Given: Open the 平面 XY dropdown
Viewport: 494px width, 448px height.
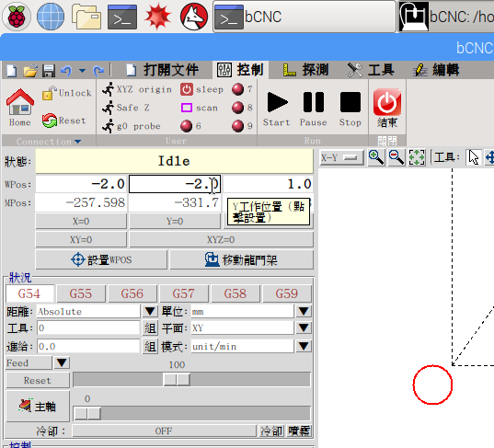Looking at the screenshot, I should tap(304, 328).
